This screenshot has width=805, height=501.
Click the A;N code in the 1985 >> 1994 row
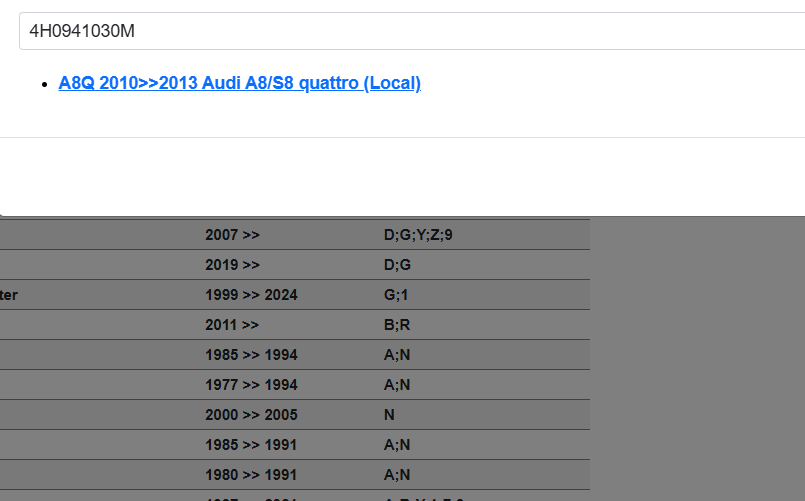tap(397, 355)
